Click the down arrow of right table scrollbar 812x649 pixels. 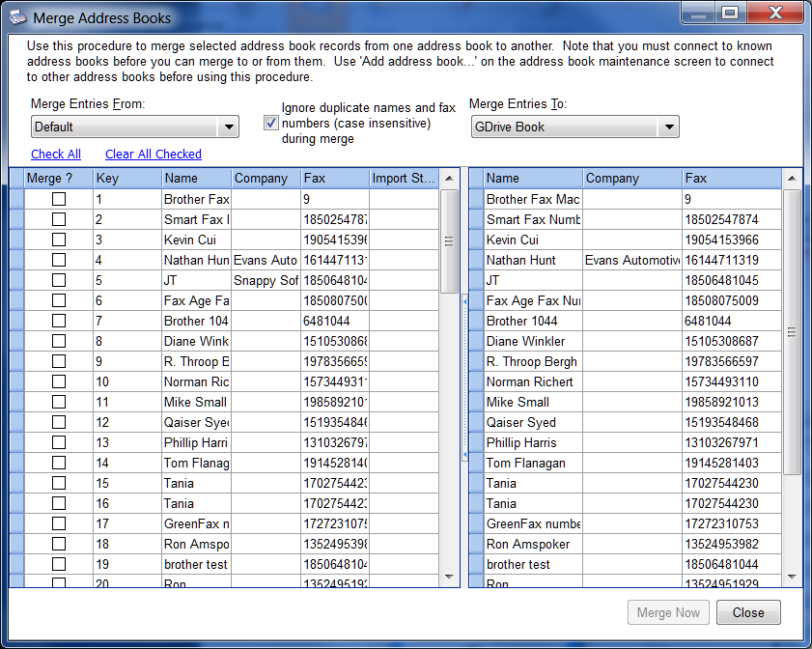point(792,577)
